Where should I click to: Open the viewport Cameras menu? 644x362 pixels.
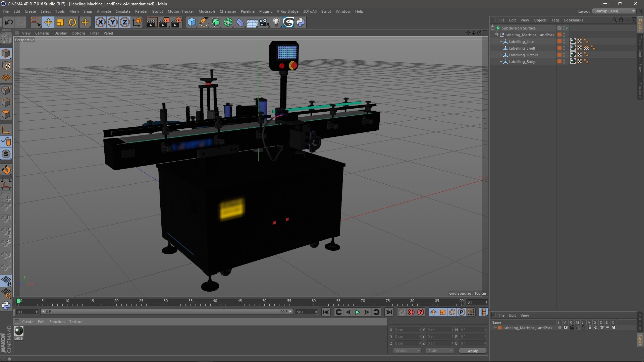coord(42,33)
